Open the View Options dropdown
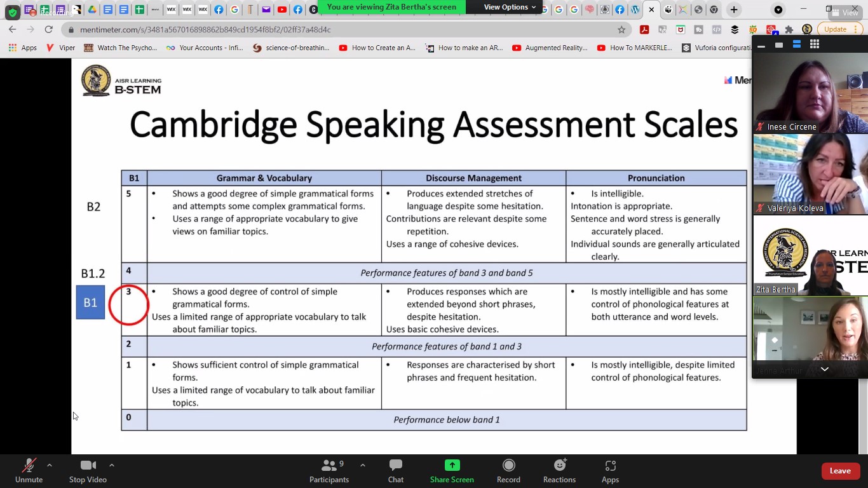 click(510, 7)
